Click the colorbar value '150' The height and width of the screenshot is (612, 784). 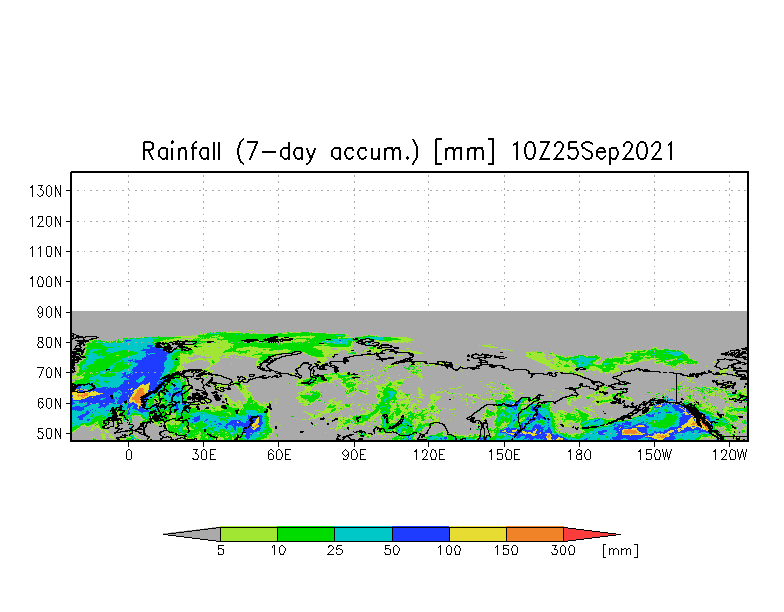506,550
